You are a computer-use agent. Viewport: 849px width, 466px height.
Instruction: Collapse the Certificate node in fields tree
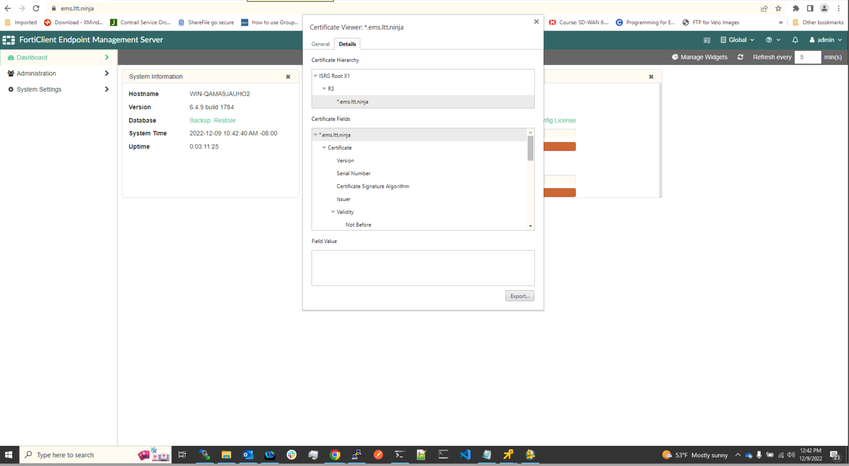(324, 148)
